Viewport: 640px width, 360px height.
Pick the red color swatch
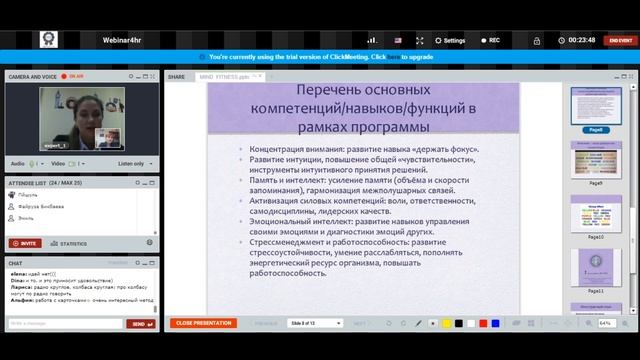click(483, 323)
